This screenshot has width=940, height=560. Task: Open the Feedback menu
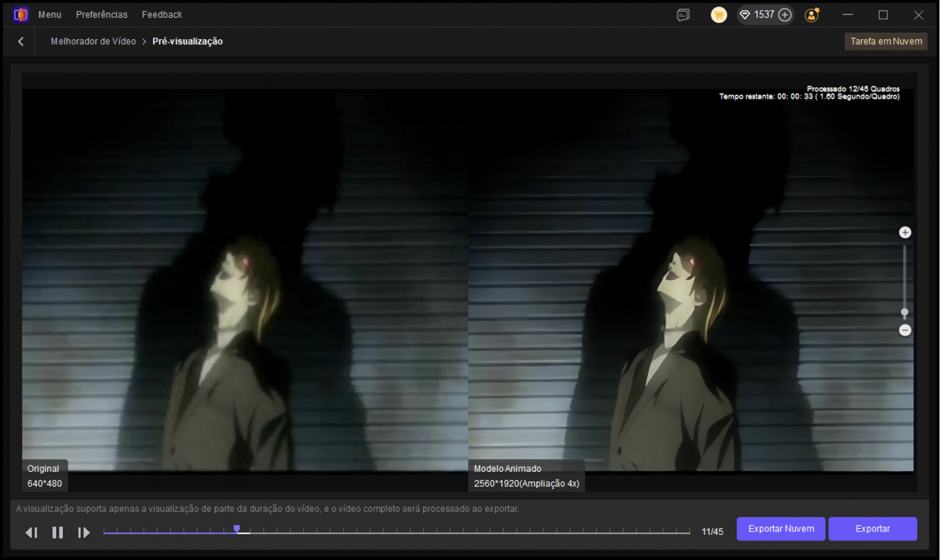coord(162,15)
